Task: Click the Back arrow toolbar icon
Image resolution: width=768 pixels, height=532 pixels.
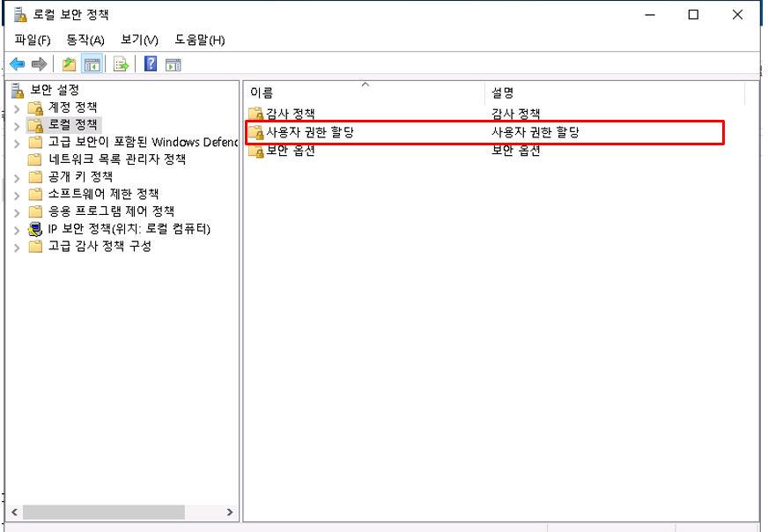Action: 17,64
